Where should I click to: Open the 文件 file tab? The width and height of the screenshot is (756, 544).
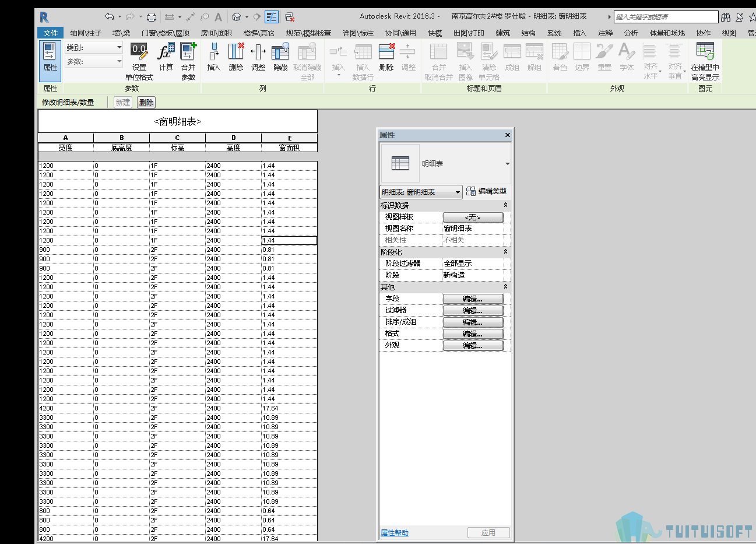click(51, 33)
